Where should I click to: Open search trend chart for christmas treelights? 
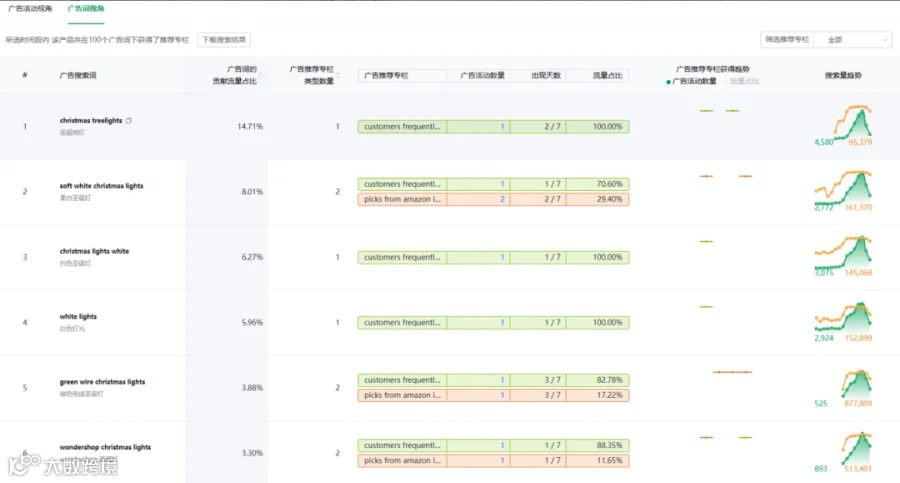(x=843, y=126)
